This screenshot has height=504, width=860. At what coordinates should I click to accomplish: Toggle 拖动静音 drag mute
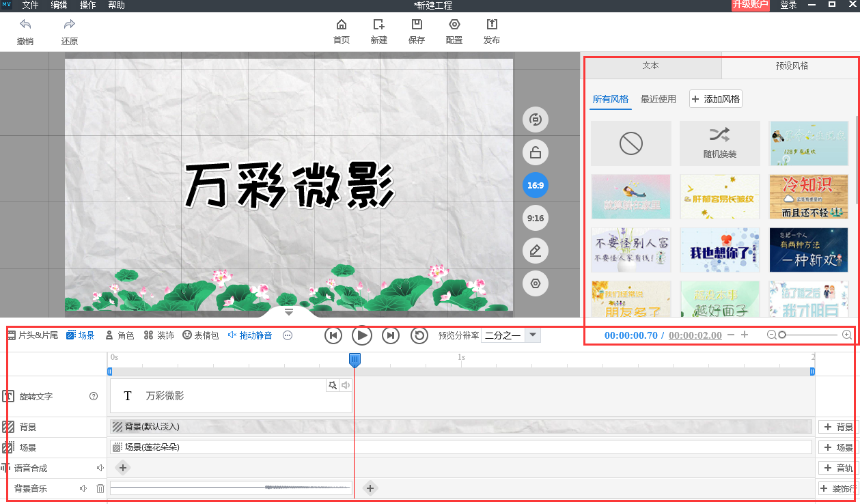(x=250, y=335)
